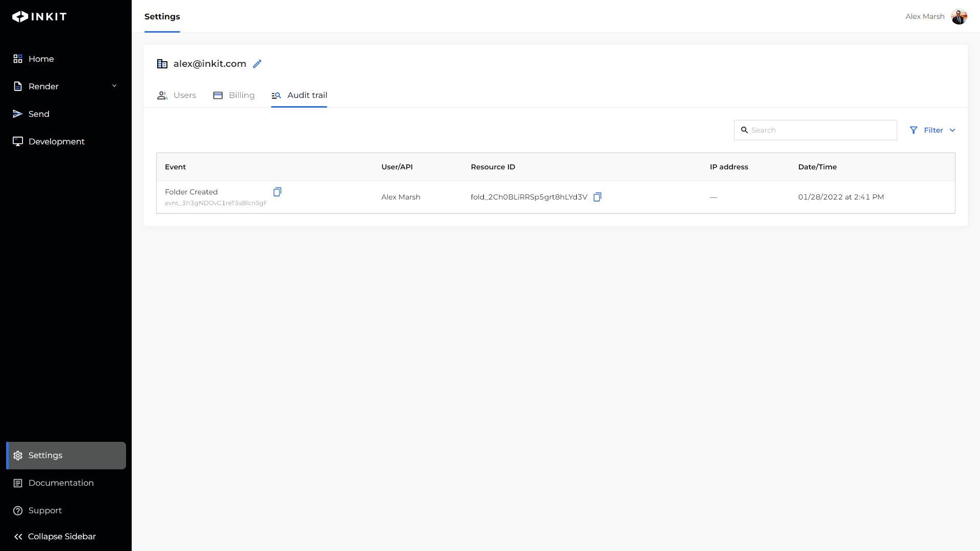Click the Settings gear icon in sidebar
Image resolution: width=980 pixels, height=551 pixels.
pyautogui.click(x=18, y=456)
